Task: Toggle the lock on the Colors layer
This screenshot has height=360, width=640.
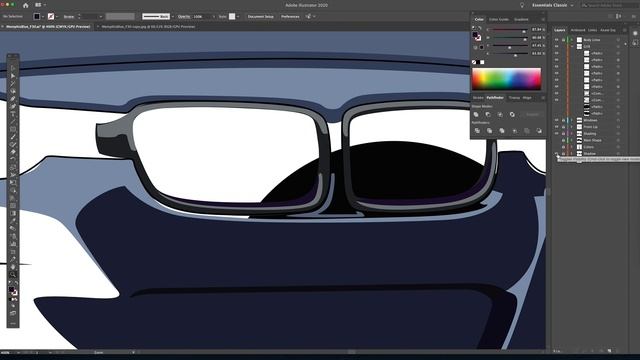Action: click(563, 147)
